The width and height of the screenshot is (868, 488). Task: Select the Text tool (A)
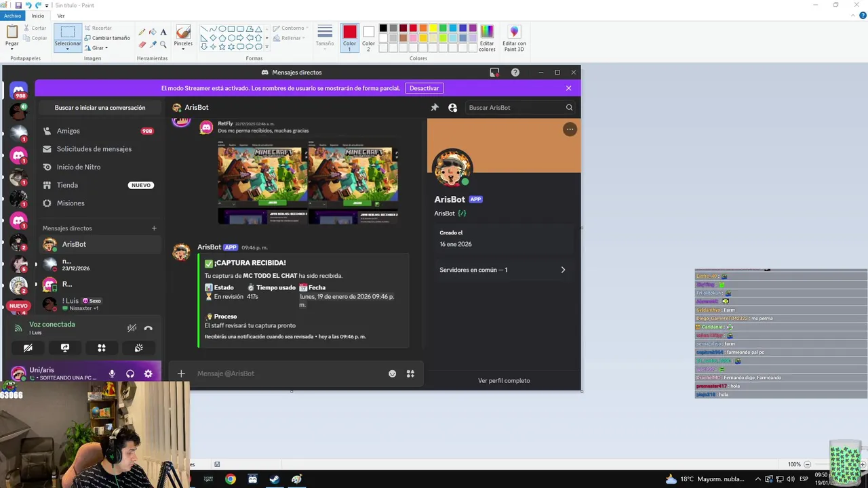point(163,32)
